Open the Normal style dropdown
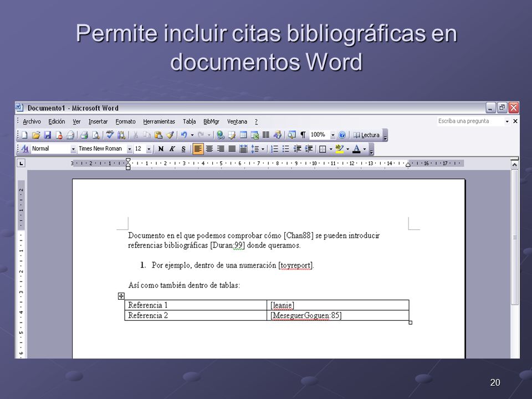Screen dimensions: 532x399 73,149
